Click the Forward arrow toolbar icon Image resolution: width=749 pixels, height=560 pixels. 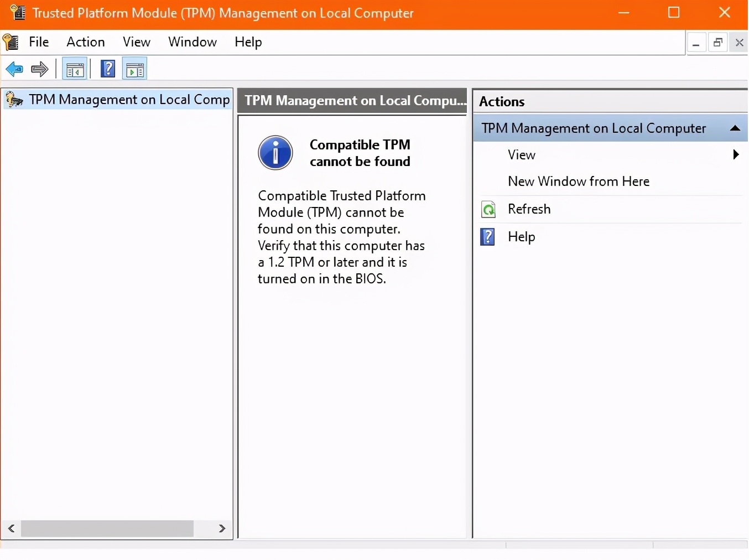coord(39,69)
